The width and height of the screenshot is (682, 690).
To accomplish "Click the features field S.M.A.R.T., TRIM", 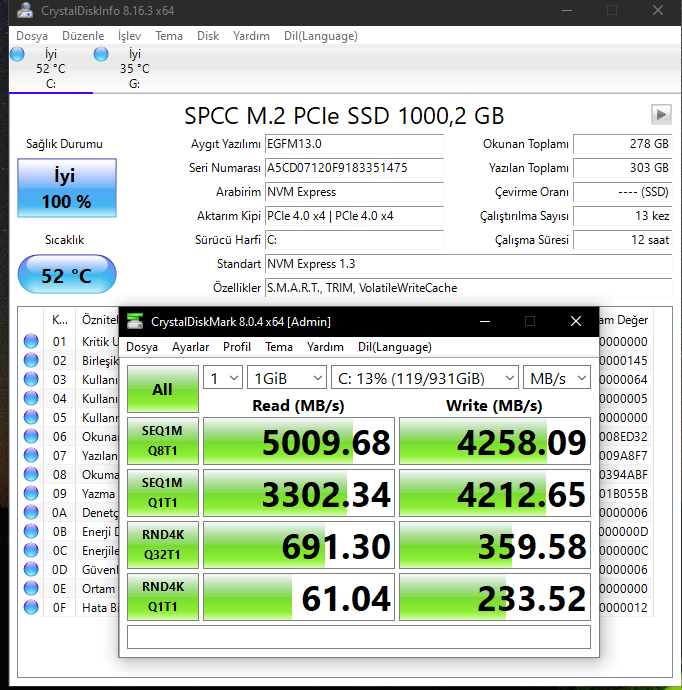I will click(x=469, y=288).
